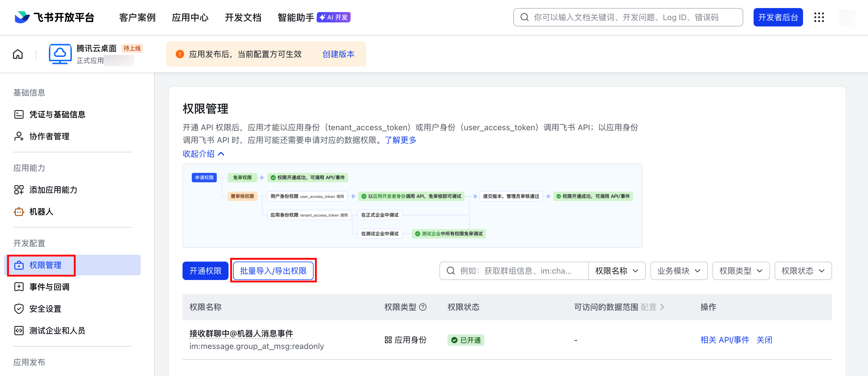The image size is (868, 376).
Task: Click the search magnifier in permission filter
Action: coord(450,271)
